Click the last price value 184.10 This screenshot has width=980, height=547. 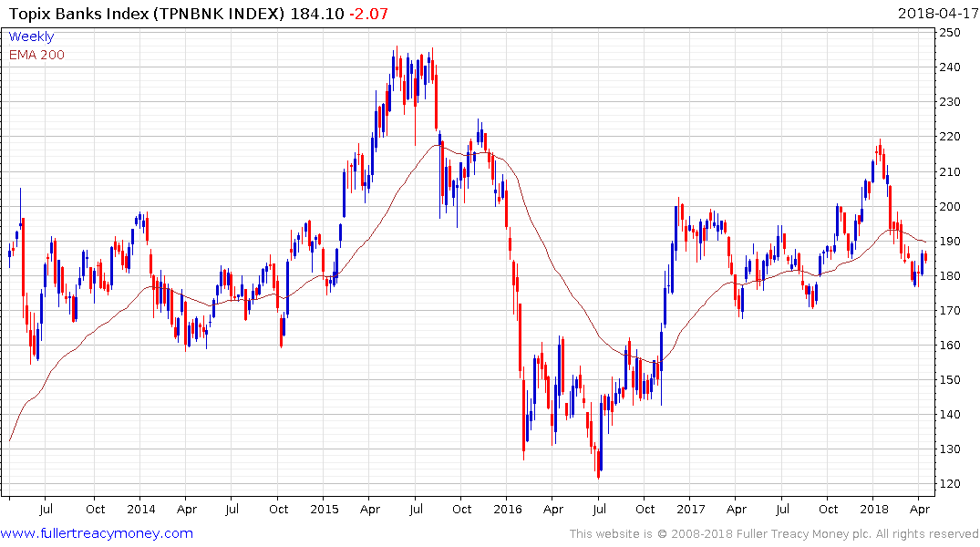[x=317, y=13]
